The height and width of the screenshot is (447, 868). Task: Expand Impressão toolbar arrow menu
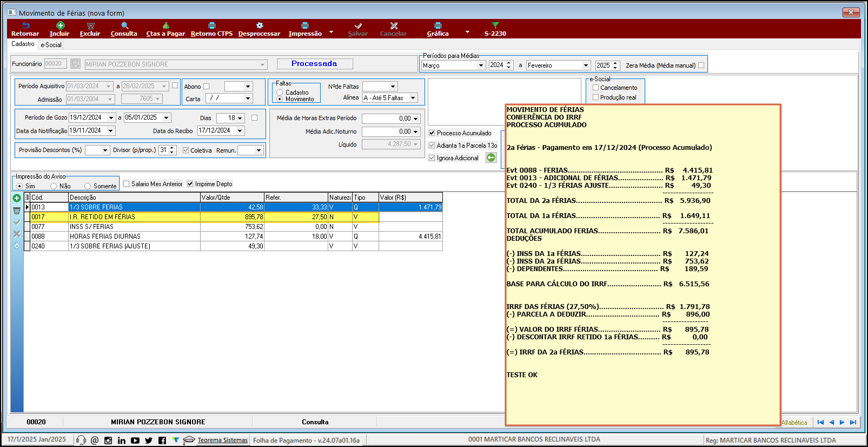pyautogui.click(x=332, y=31)
